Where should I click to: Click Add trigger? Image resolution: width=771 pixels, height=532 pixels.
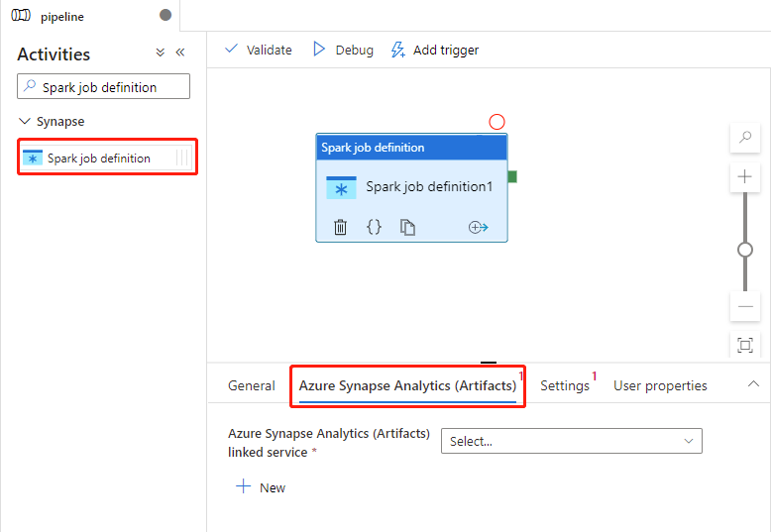click(x=435, y=50)
